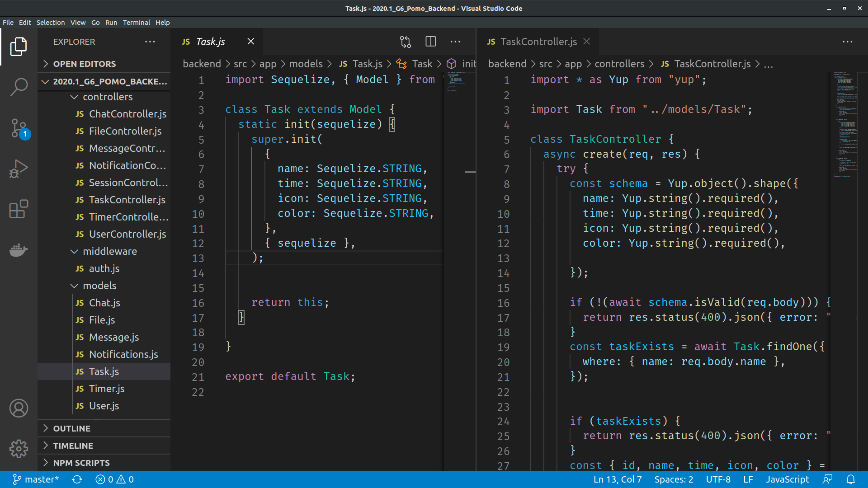Viewport: 868px width, 488px height.
Task: Open the Explorer view in activity bar
Action: (x=19, y=47)
